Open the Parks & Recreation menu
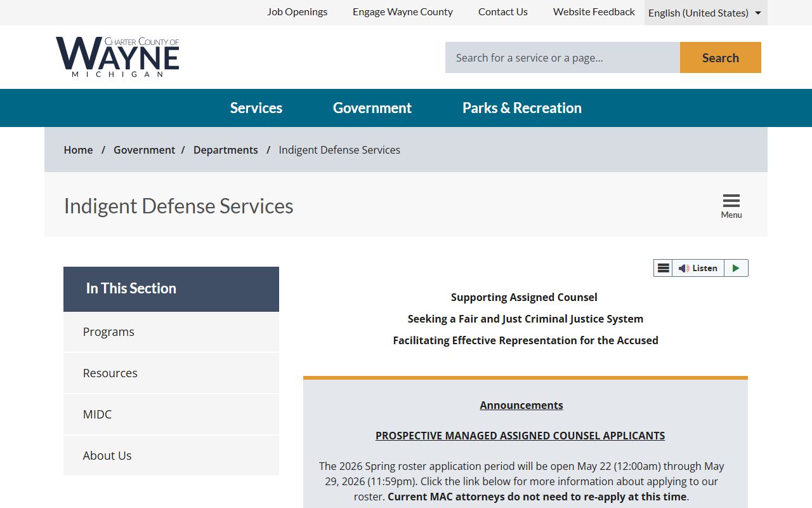 coord(522,108)
